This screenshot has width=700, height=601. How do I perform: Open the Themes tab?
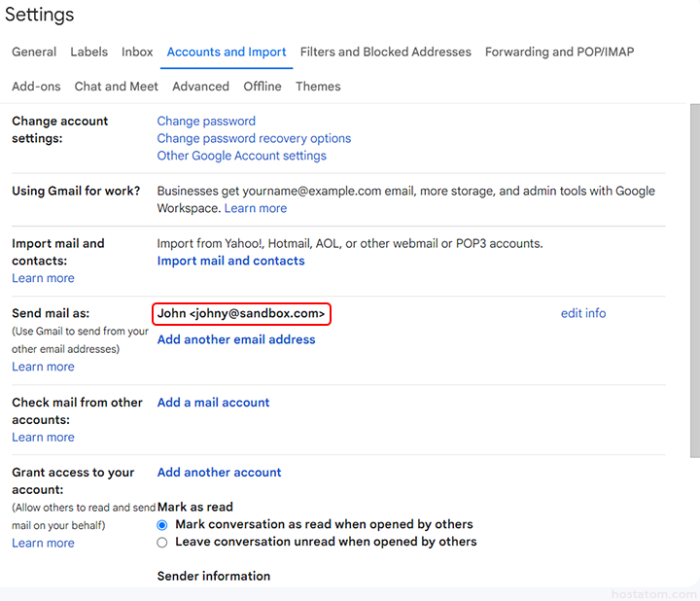click(x=318, y=86)
